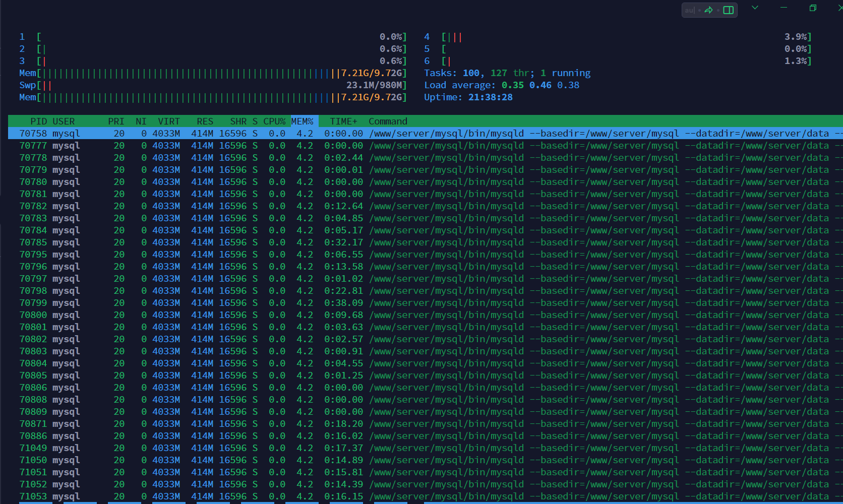The width and height of the screenshot is (843, 504).
Task: Select process row PID 70802
Action: (426, 339)
